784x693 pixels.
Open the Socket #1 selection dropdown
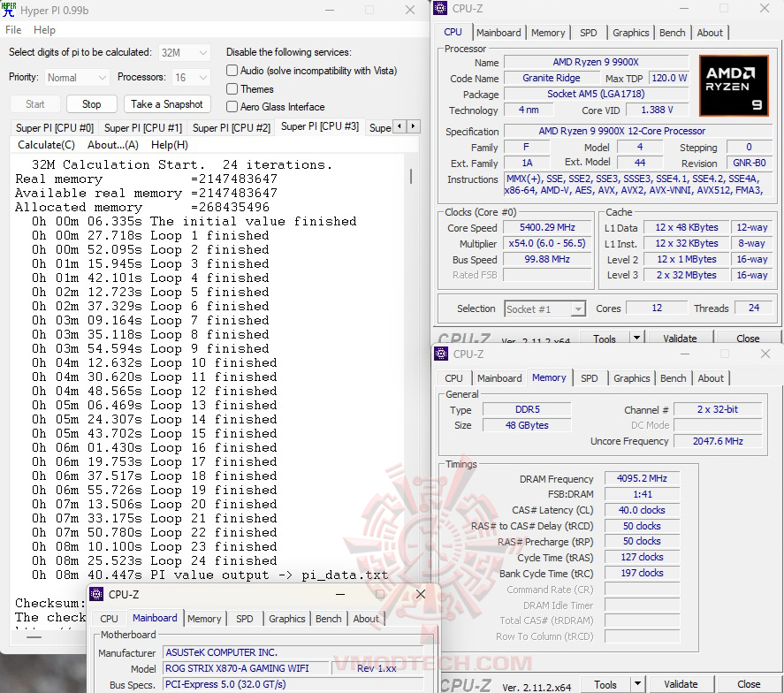pyautogui.click(x=544, y=309)
